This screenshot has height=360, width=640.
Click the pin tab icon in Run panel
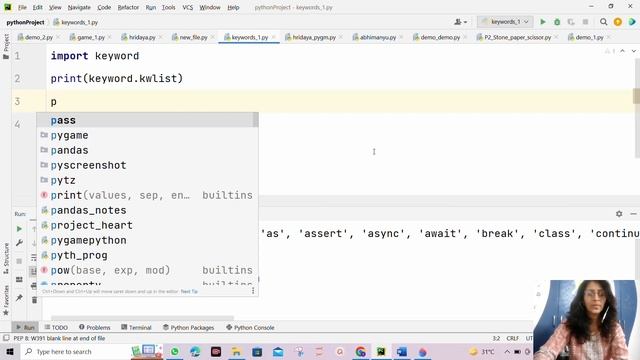point(19,298)
